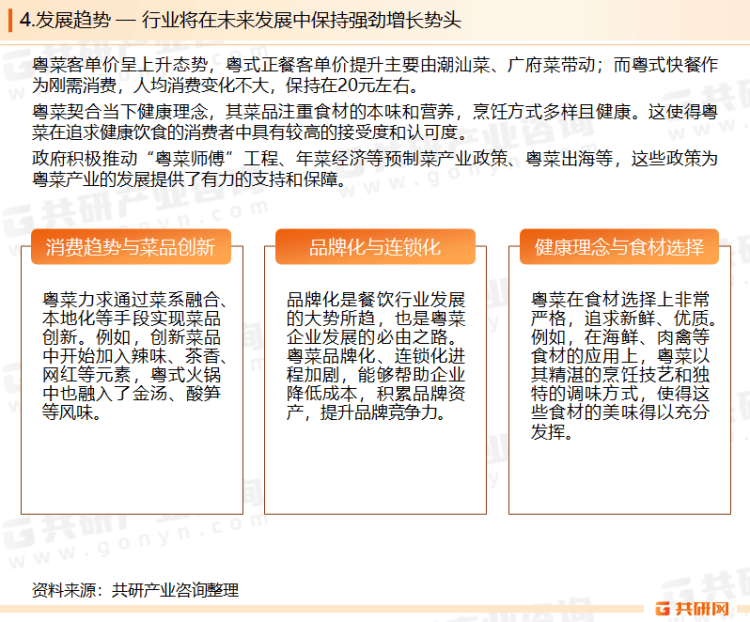This screenshot has height=622, width=750.
Task: Click the orange bar beside the title
Action: [x=10, y=21]
